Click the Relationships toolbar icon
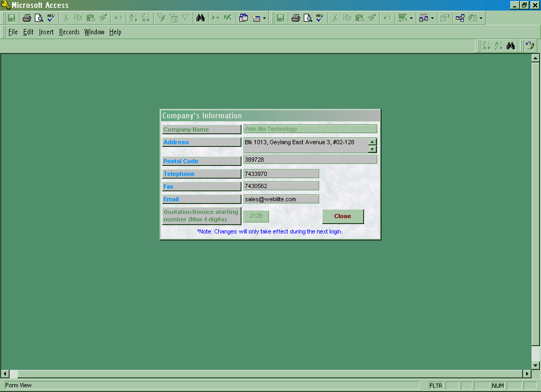 pyautogui.click(x=460, y=18)
